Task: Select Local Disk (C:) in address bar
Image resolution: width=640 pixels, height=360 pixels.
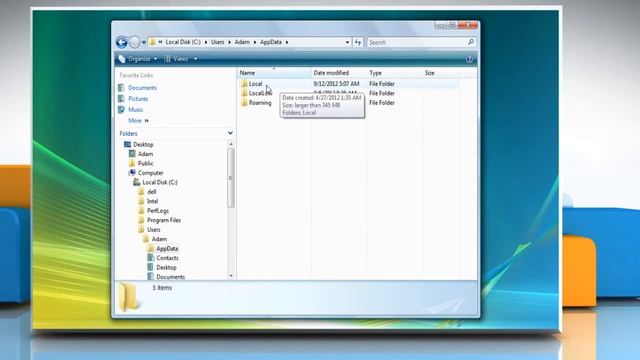Action: 183,42
